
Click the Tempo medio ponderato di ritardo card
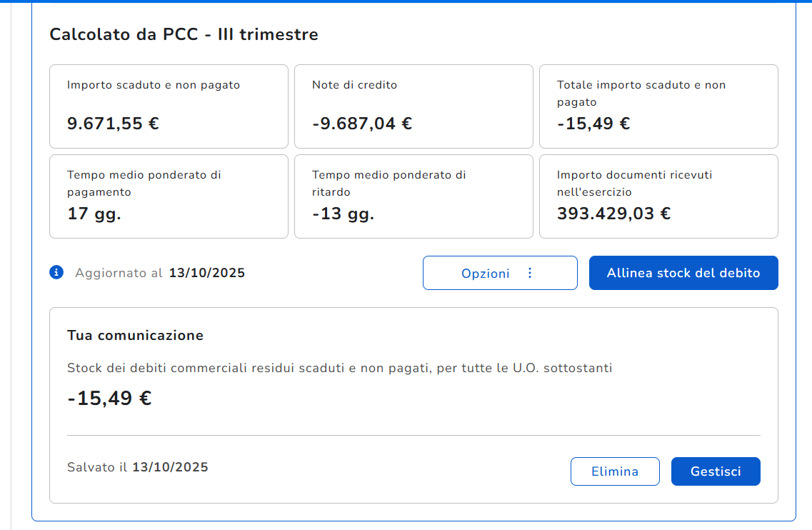click(413, 196)
